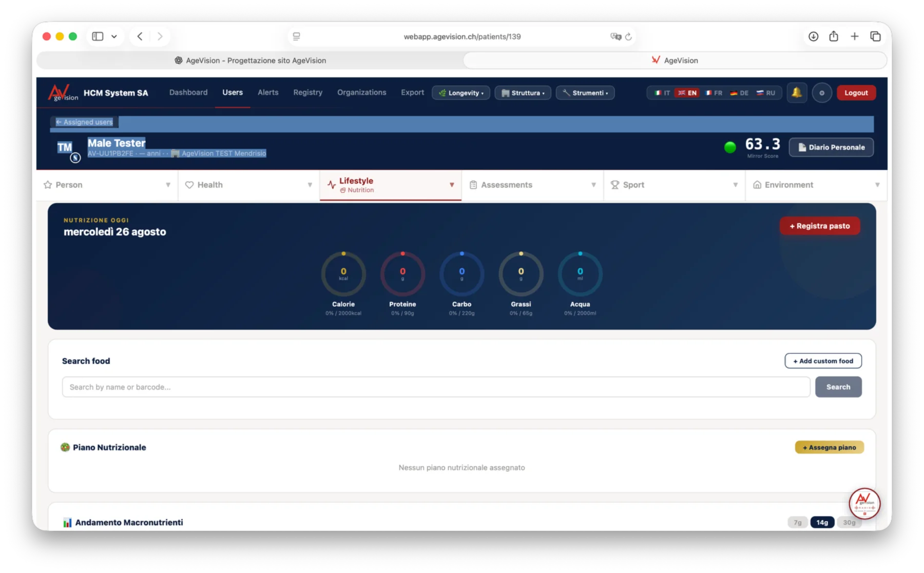
Task: Click the notification bell icon
Action: pos(797,93)
